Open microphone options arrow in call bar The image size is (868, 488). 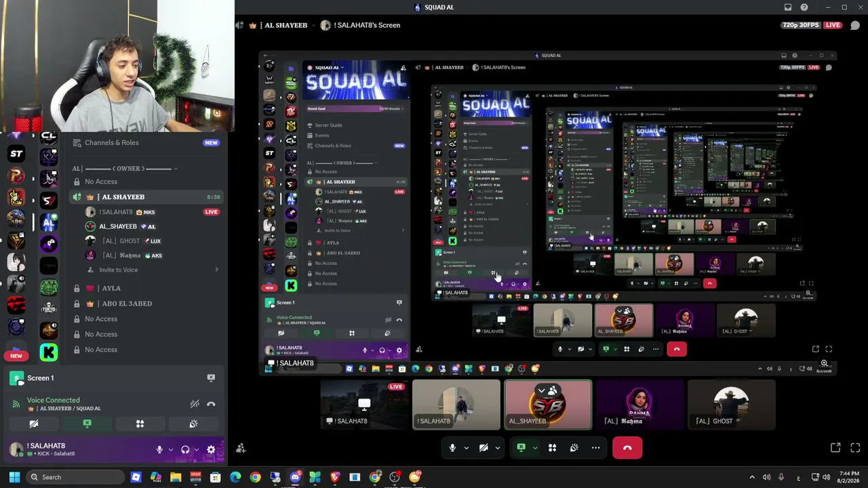coord(466,448)
